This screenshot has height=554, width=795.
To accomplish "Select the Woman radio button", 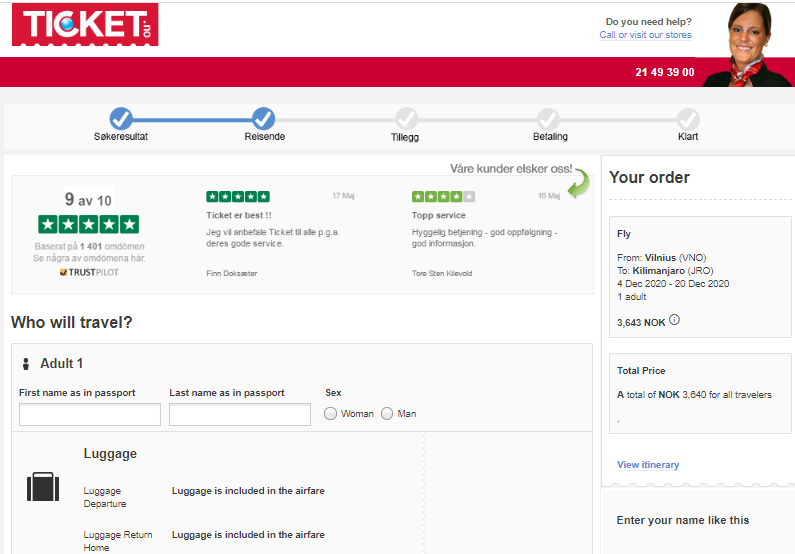I will 331,414.
